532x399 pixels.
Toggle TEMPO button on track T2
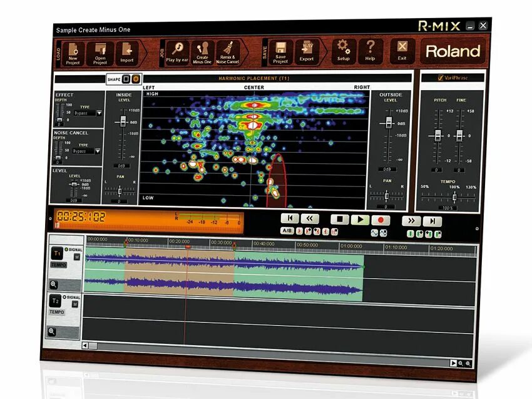click(x=57, y=312)
